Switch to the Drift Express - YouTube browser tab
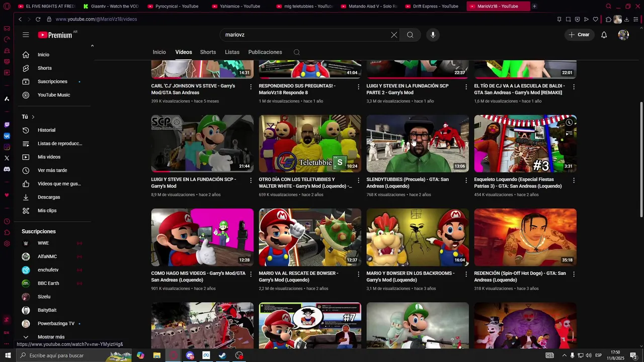 pyautogui.click(x=435, y=6)
